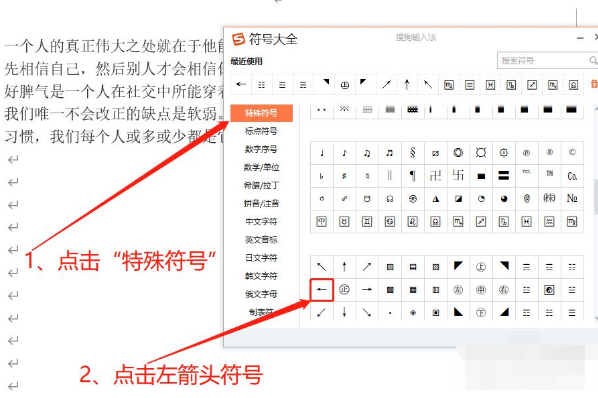This screenshot has height=398, width=598.
Task: Insert the Gemini ♊ zodiac symbol
Action: [x=367, y=221]
